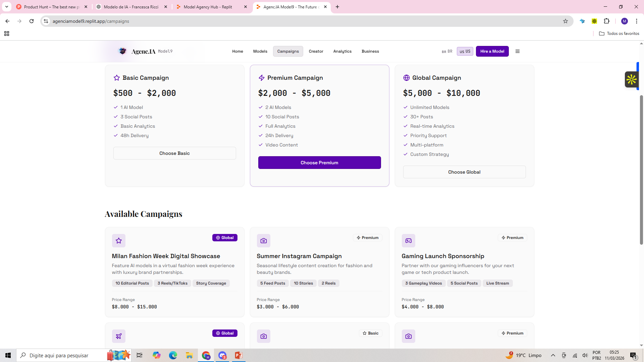This screenshot has height=362, width=644.
Task: Click the yellow asterisk floating widget icon
Action: coord(631,79)
